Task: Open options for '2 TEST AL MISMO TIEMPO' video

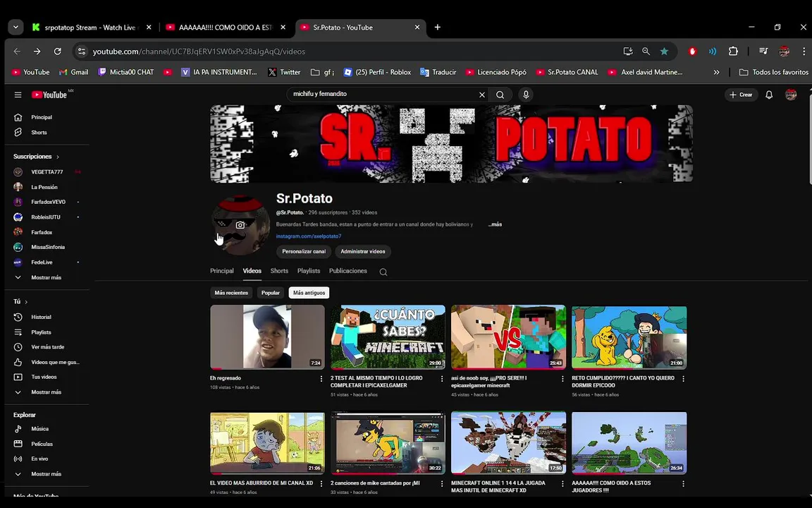Action: click(442, 379)
